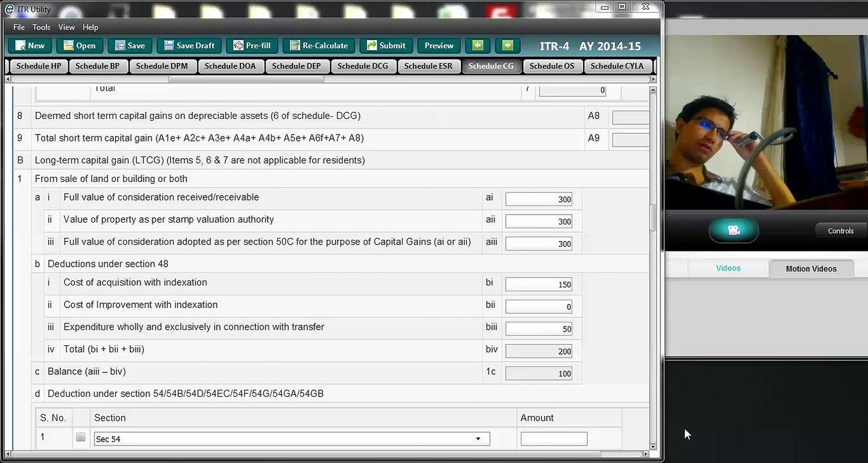Open Controls in the webcam window

coord(841,231)
